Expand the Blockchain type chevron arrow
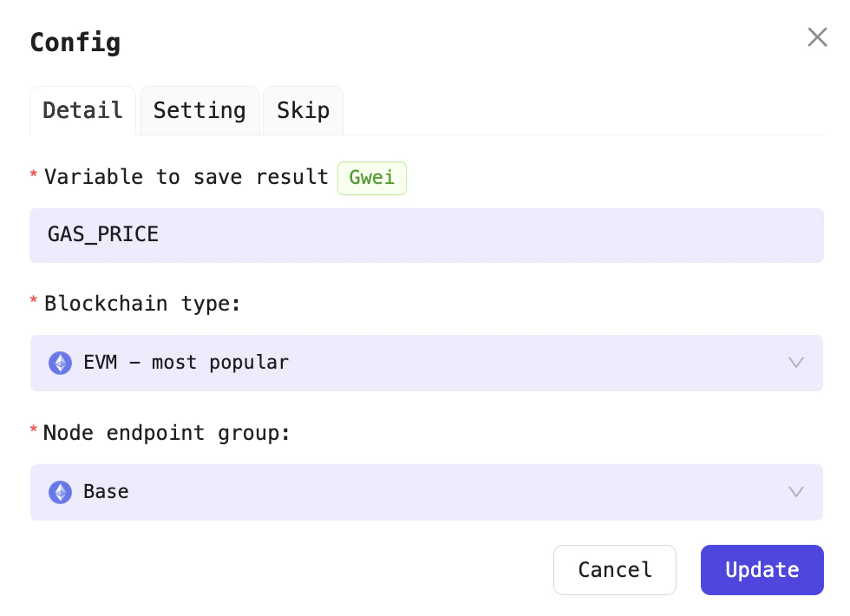Viewport: 850px width, 616px height. [795, 363]
